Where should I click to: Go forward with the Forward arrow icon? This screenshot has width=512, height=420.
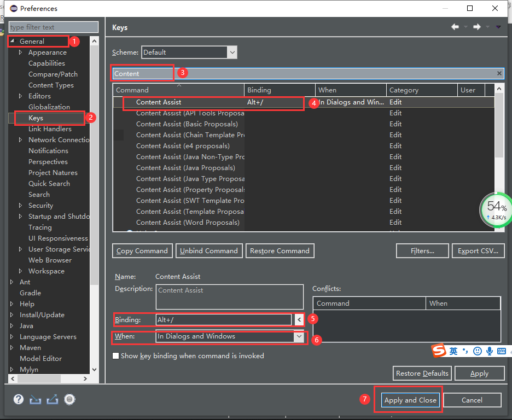pos(477,27)
